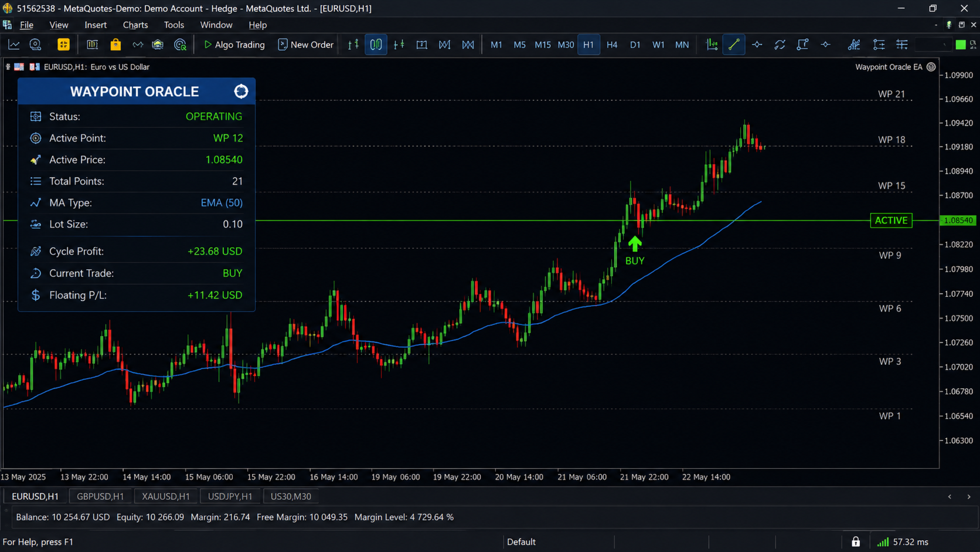Click the cloud hosting toolbar icon
Image resolution: width=980 pixels, height=552 pixels.
pos(158,45)
